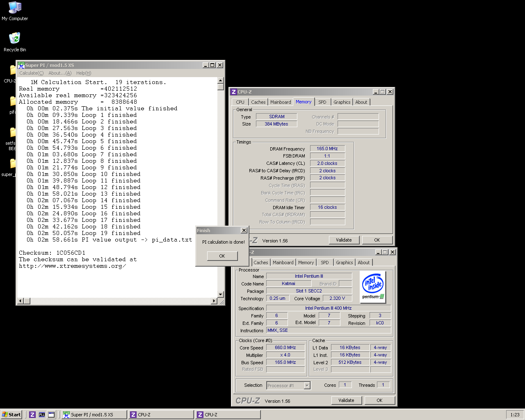Click the Core Voltage 2.320 V value

point(337,298)
